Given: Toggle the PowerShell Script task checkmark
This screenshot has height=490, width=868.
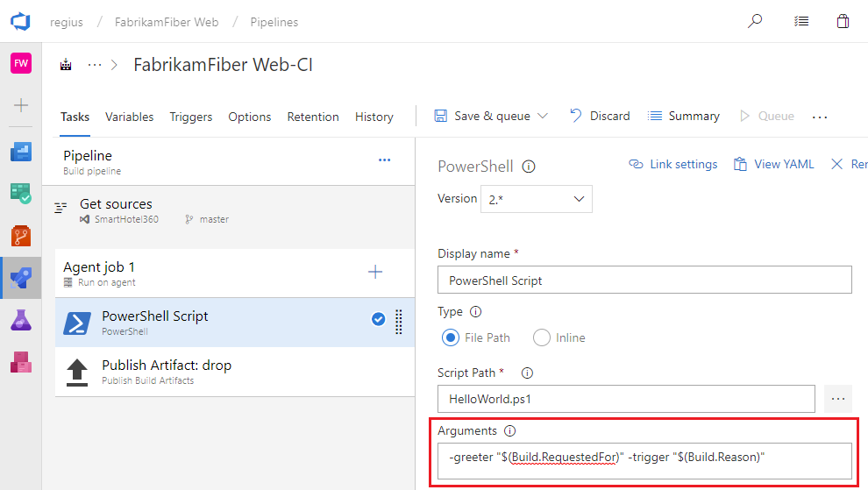Looking at the screenshot, I should click(379, 320).
